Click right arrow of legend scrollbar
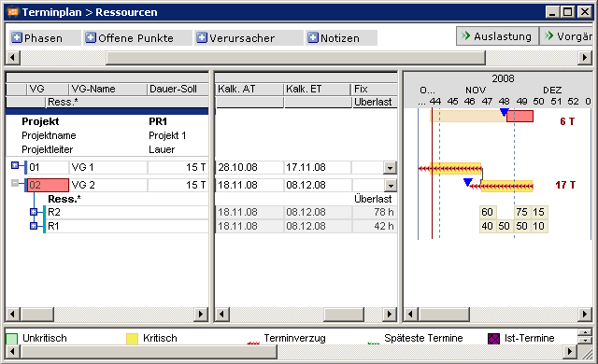Screen dimensions: 598x364 pos(570,351)
